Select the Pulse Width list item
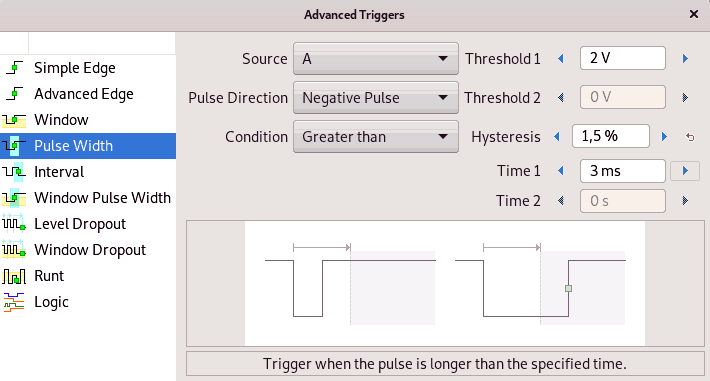 pos(88,146)
